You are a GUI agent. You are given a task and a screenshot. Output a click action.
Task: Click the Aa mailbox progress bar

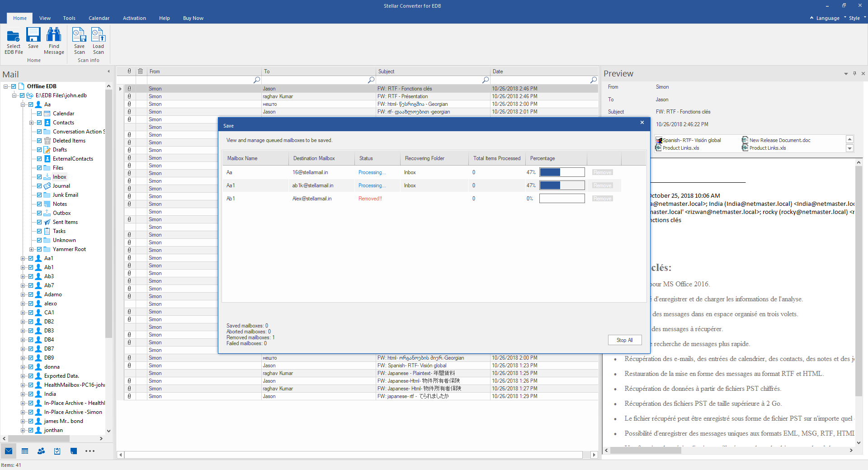[562, 172]
